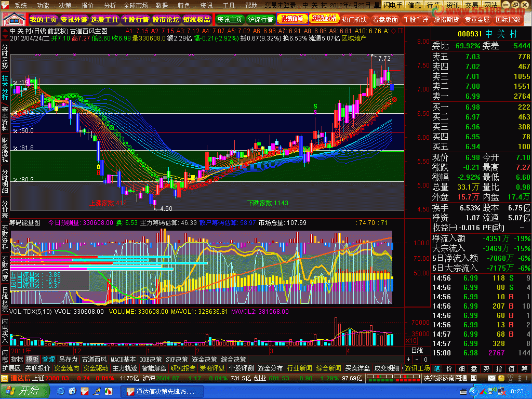Click the blue circle arrow tray icon

474,392
